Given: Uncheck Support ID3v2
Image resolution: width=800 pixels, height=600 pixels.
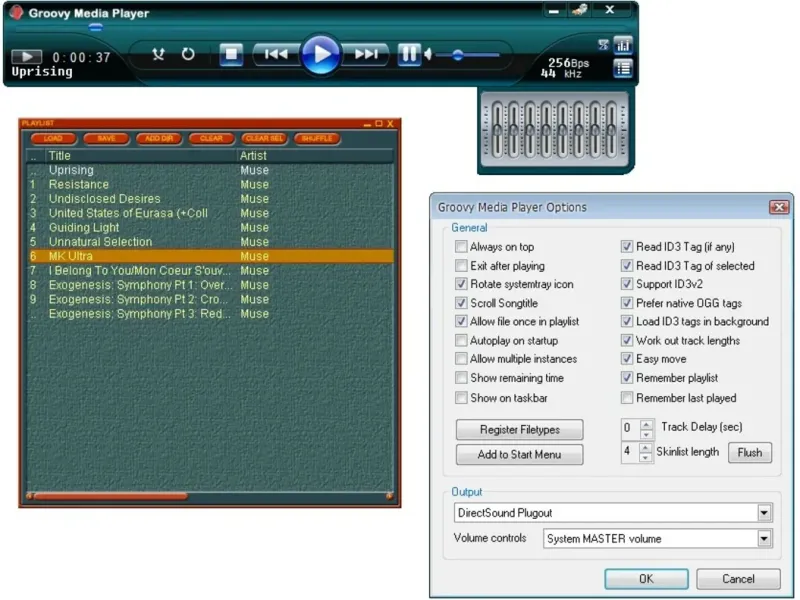Looking at the screenshot, I should click(x=627, y=284).
